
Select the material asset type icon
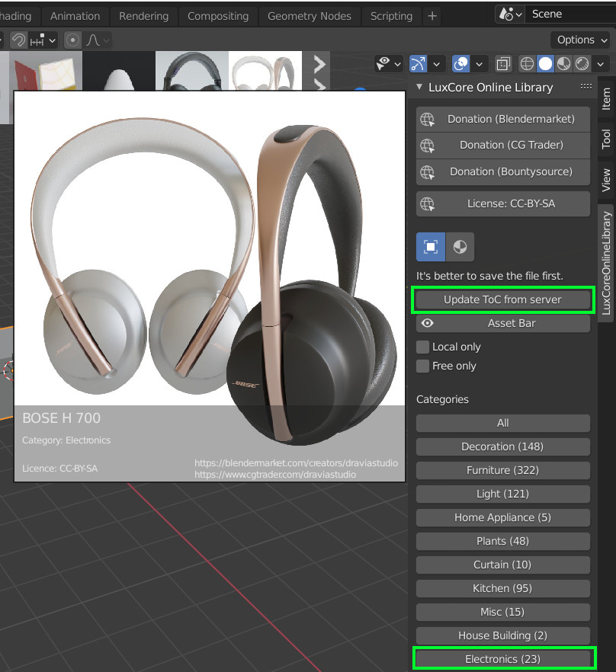pyautogui.click(x=460, y=247)
